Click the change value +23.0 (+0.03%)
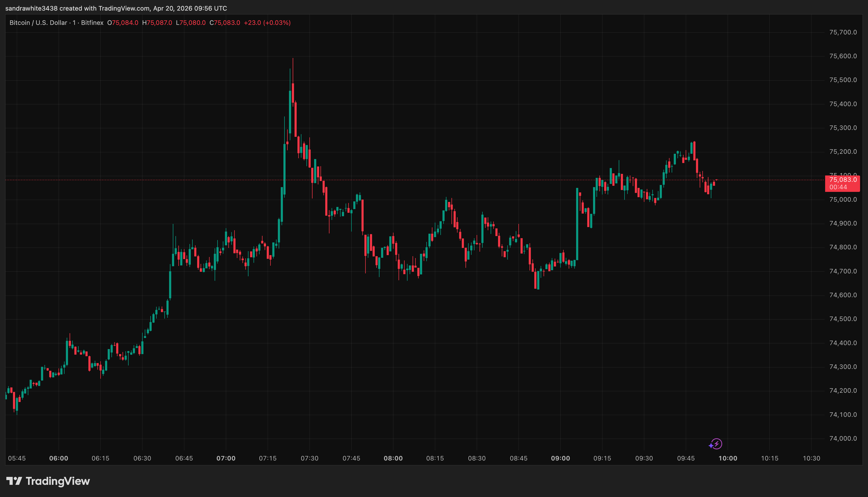Screen dimensions: 868x497 coord(267,23)
